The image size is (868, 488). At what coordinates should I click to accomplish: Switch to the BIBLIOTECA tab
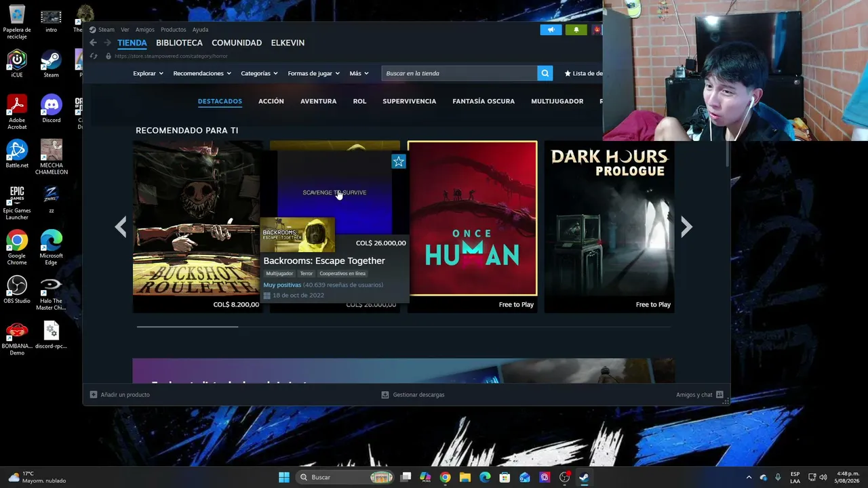pos(179,43)
